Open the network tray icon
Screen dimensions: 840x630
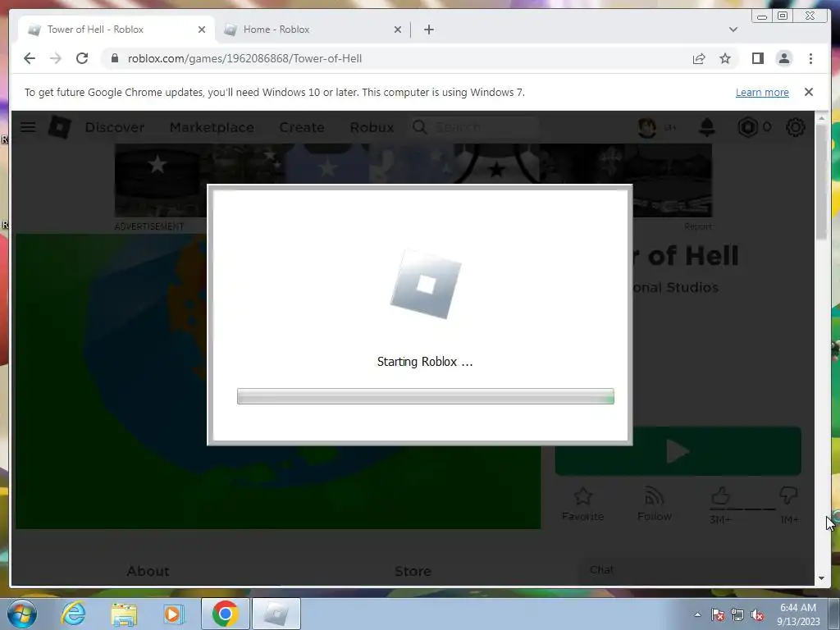[737, 614]
